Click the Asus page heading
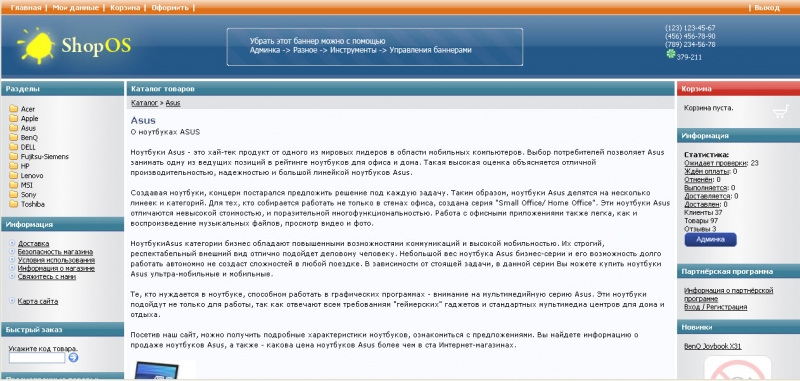The height and width of the screenshot is (381, 800). 143,120
